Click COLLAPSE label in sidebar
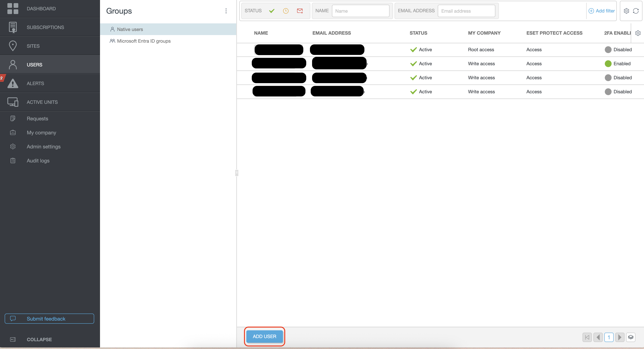 point(39,339)
